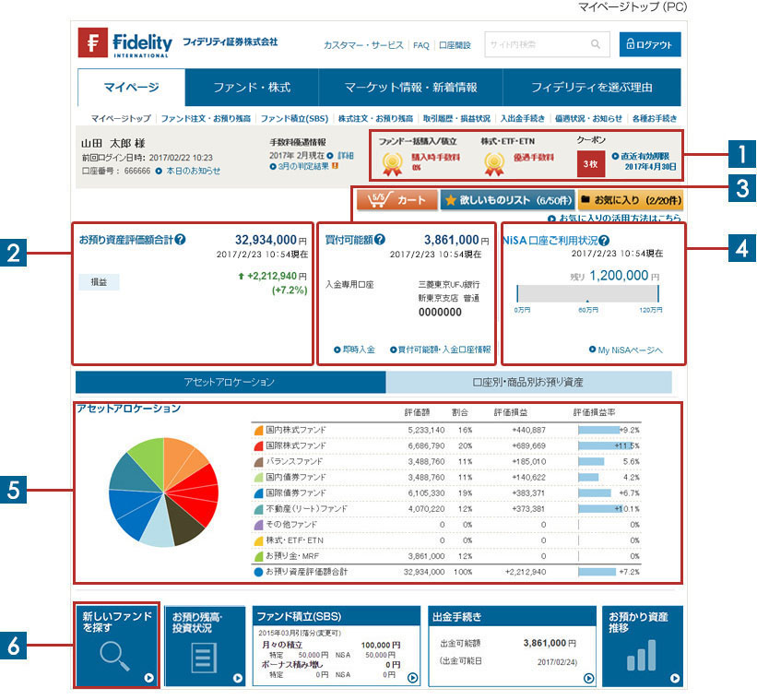Open the 新しいファンドを探す tile
Screen dimensions: 757x700
pos(117,645)
